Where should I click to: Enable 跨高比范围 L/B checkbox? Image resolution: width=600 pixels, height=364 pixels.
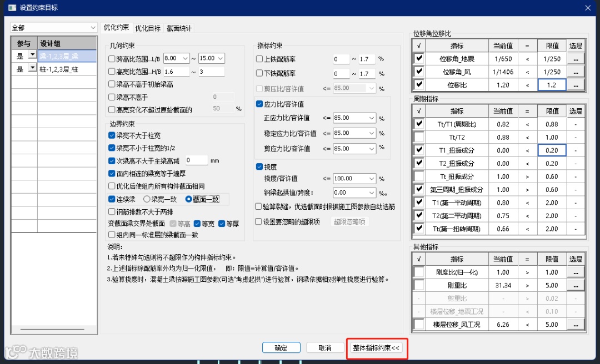pyautogui.click(x=112, y=59)
